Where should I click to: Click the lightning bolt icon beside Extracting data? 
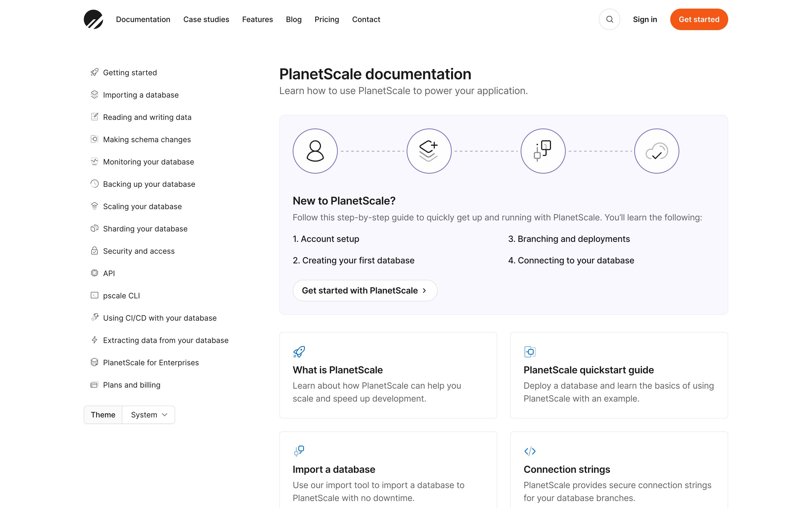click(x=95, y=340)
